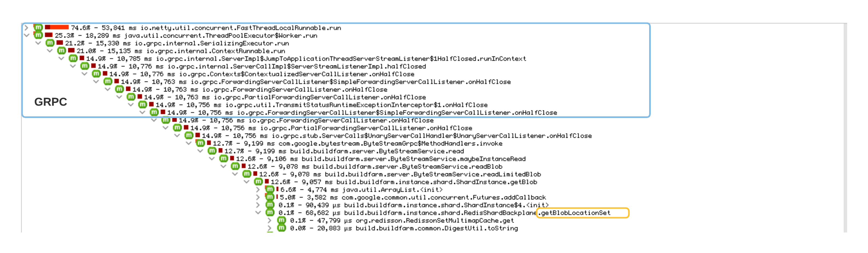Viewport: 868px width, 253px height.
Task: Select the highlighted getBlobLocationSet method
Action: coord(575,213)
